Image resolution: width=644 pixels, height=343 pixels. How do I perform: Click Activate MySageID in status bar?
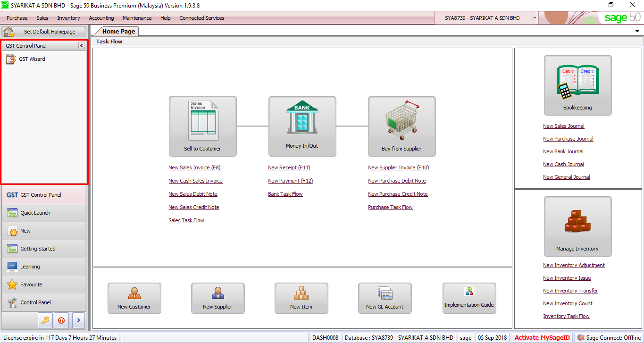[x=542, y=338]
